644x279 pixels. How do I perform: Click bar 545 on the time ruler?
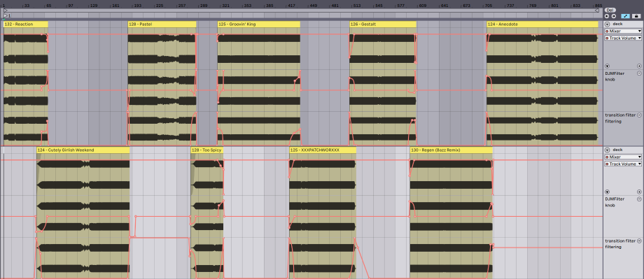(379, 6)
